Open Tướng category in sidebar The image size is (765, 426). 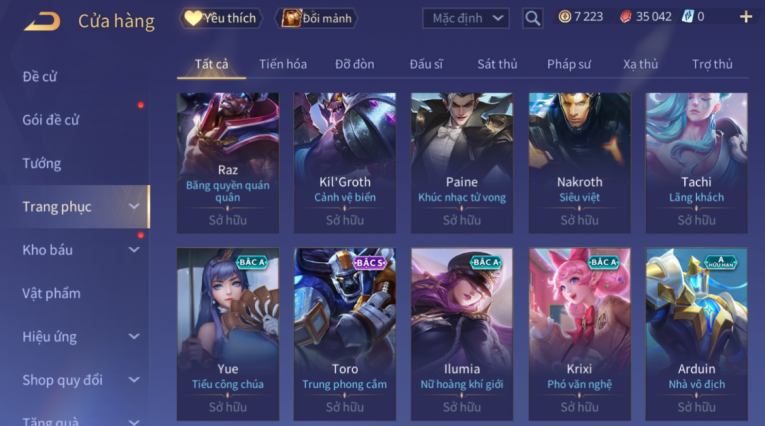pos(42,163)
